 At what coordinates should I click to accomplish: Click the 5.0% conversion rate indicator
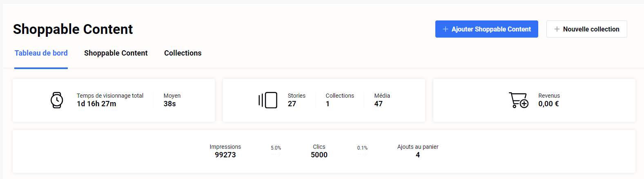[x=276, y=148]
